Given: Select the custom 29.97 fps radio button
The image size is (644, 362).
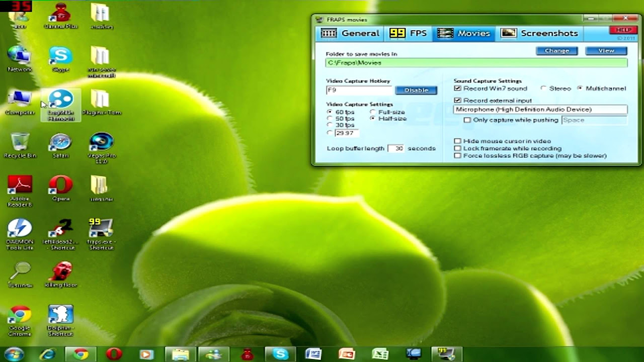Looking at the screenshot, I should click(x=330, y=133).
